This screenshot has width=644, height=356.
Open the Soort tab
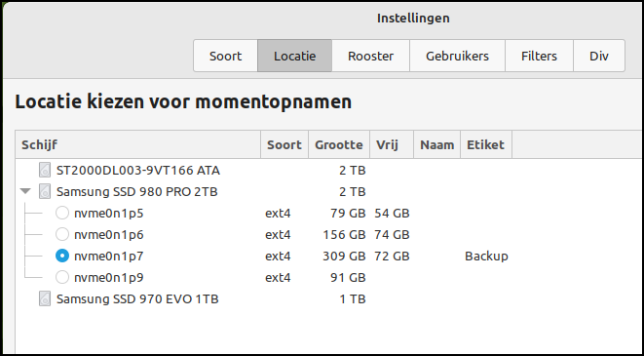225,56
